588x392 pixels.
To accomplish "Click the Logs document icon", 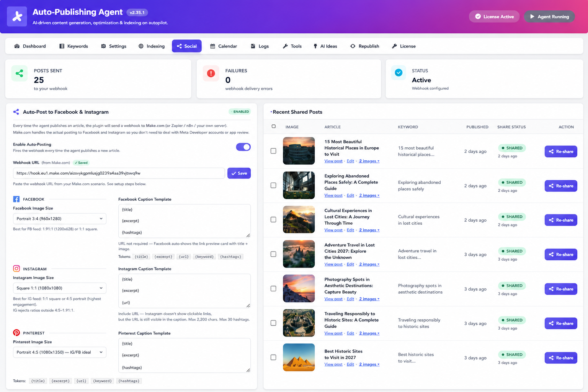I will [253, 46].
